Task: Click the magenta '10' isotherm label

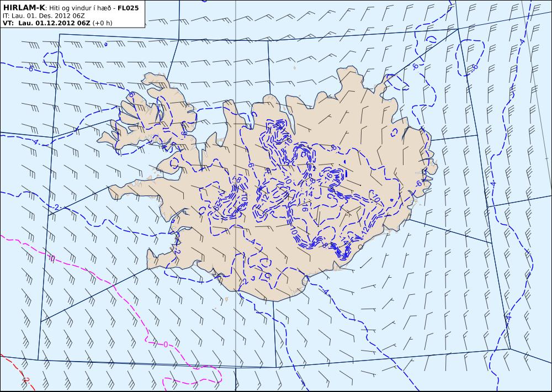Action: pos(51,259)
